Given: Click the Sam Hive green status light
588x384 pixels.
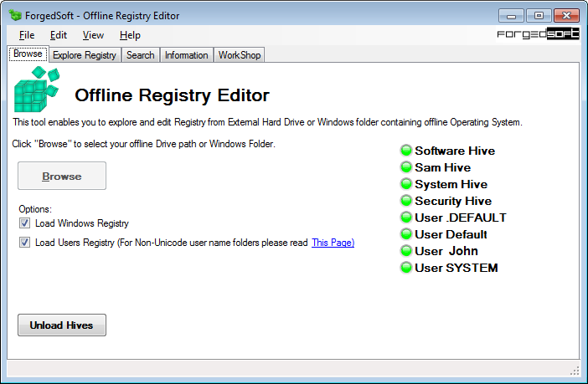Looking at the screenshot, I should coord(406,167).
